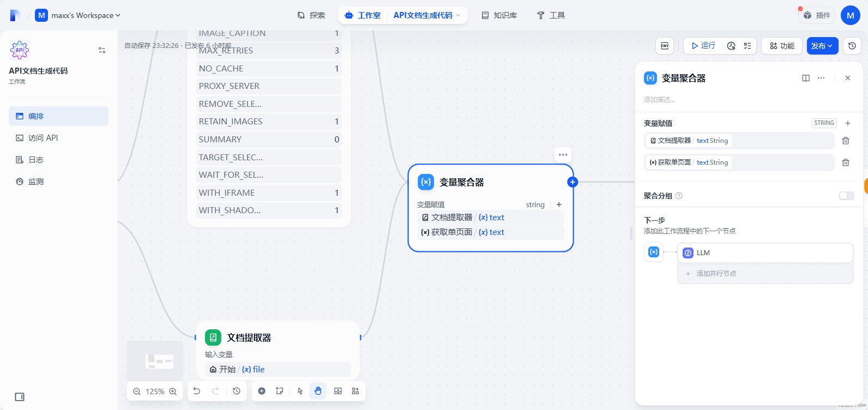Image resolution: width=868 pixels, height=410 pixels.
Task: Click 添加并行节点 under LLM
Action: pos(765,274)
